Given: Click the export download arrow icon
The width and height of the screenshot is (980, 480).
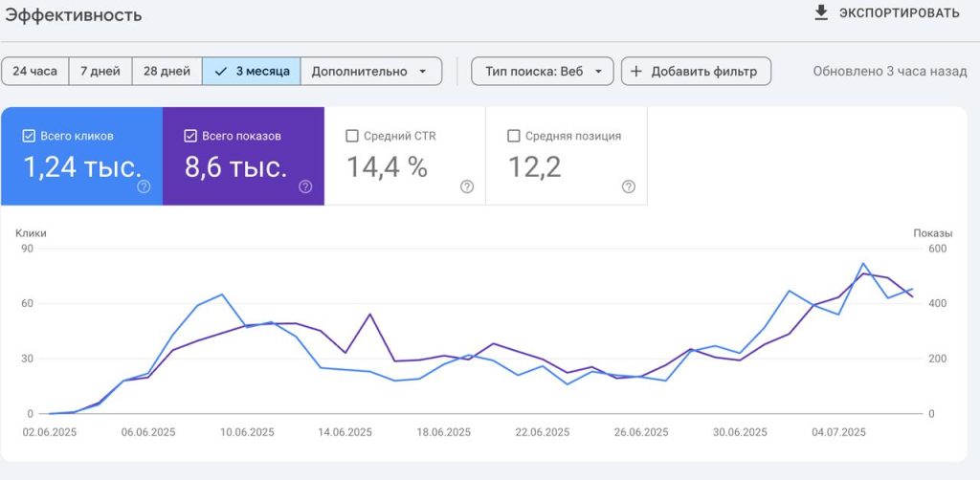Looking at the screenshot, I should (x=820, y=12).
